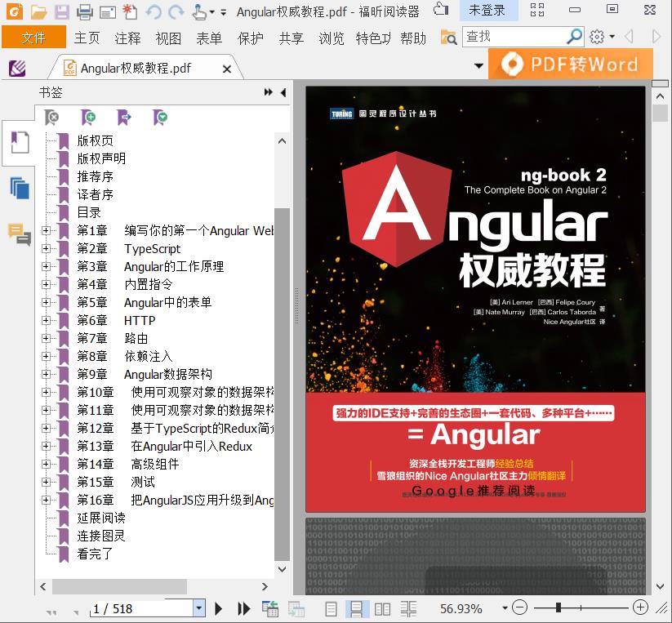Click the hand tool touch-mode icon
The width and height of the screenshot is (672, 623).
tap(199, 12)
